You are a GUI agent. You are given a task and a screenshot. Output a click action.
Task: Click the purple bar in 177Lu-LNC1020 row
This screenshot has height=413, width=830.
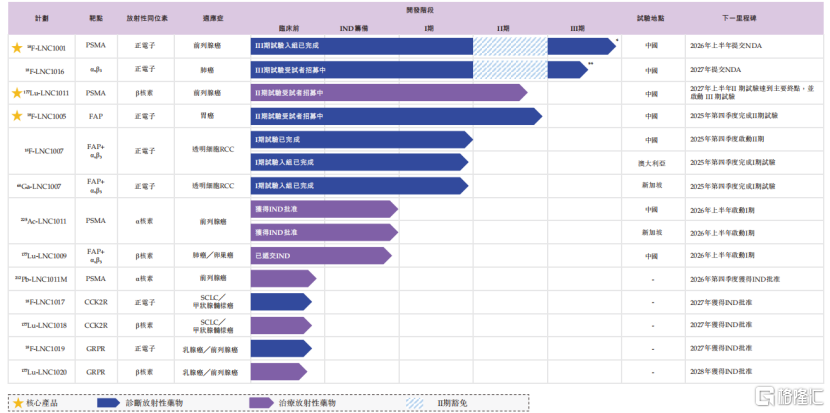pyautogui.click(x=279, y=371)
